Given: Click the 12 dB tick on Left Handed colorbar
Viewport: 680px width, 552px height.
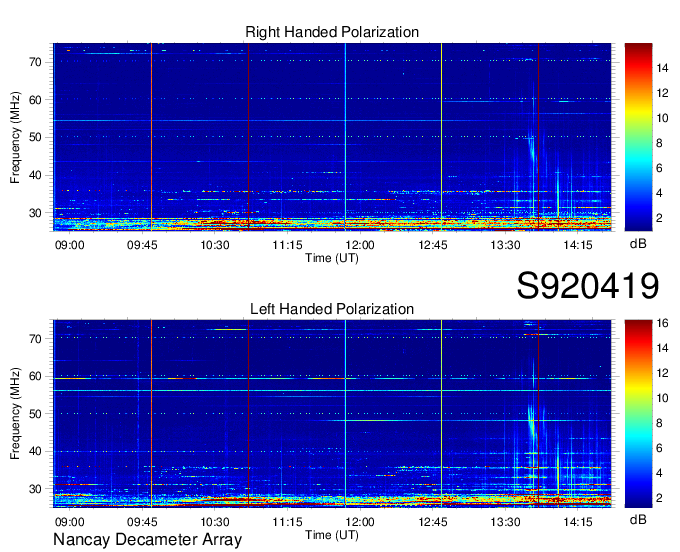Looking at the screenshot, I should (662, 373).
